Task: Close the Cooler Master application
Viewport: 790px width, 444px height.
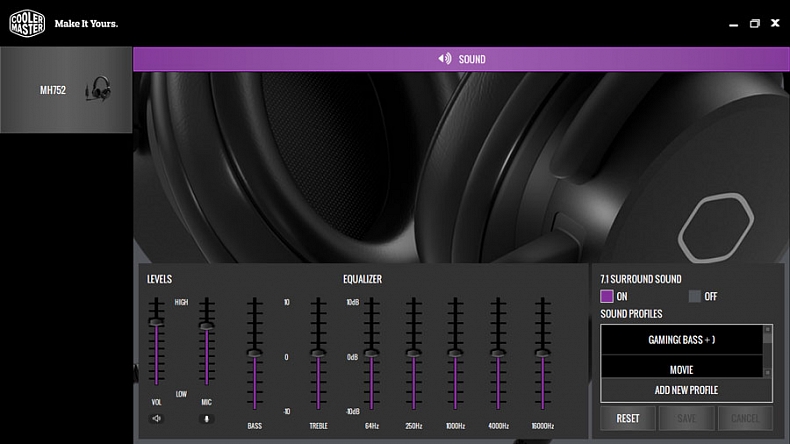Action: click(775, 23)
